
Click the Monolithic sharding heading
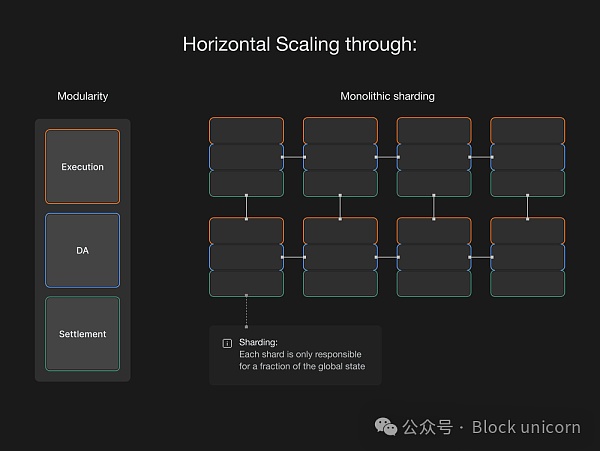tap(387, 96)
